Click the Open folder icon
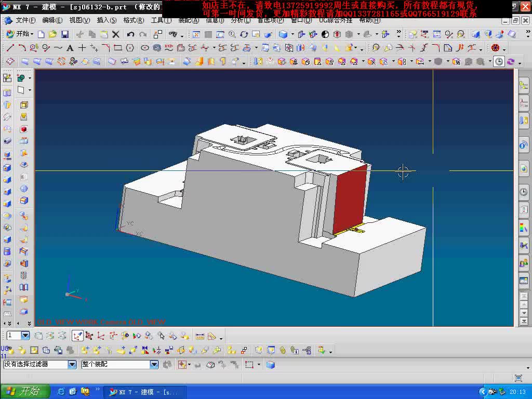 point(52,34)
